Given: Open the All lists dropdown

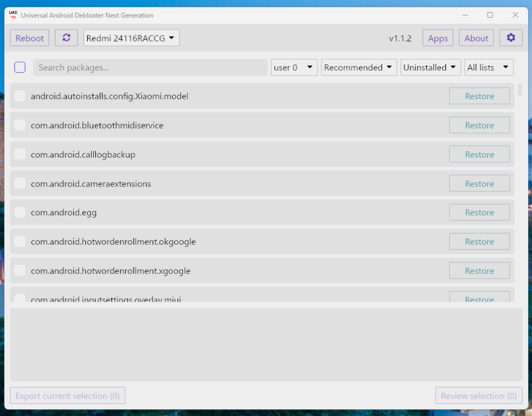Looking at the screenshot, I should pos(489,68).
